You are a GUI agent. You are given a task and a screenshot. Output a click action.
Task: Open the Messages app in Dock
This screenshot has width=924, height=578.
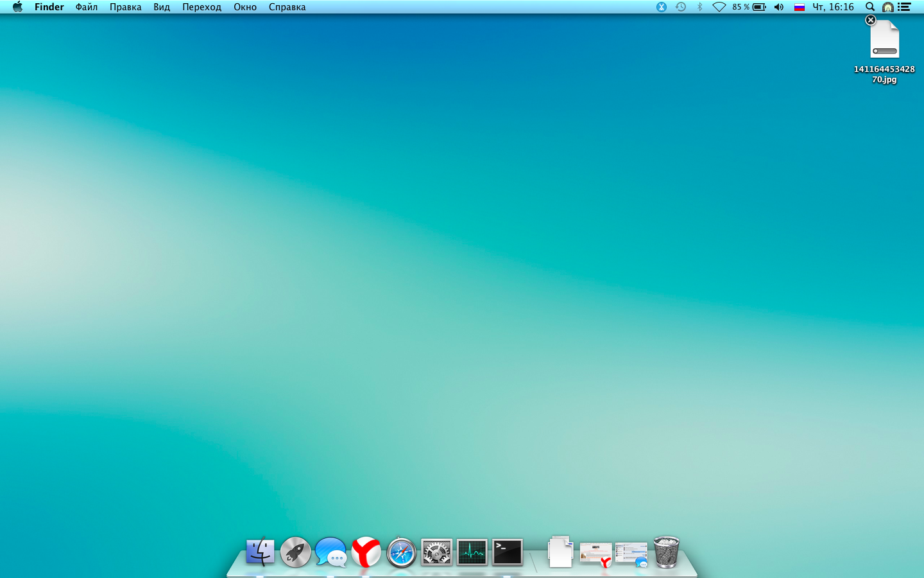click(x=330, y=552)
